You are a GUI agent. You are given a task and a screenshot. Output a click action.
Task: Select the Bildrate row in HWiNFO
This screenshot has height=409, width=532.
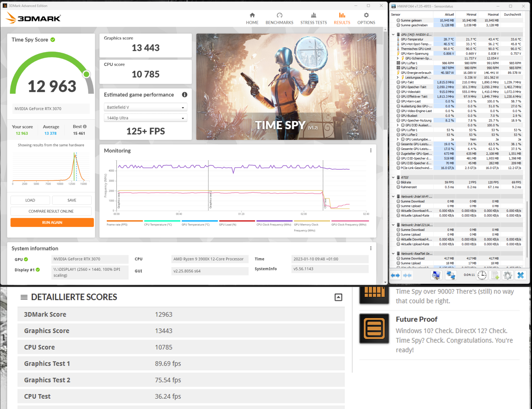457,182
